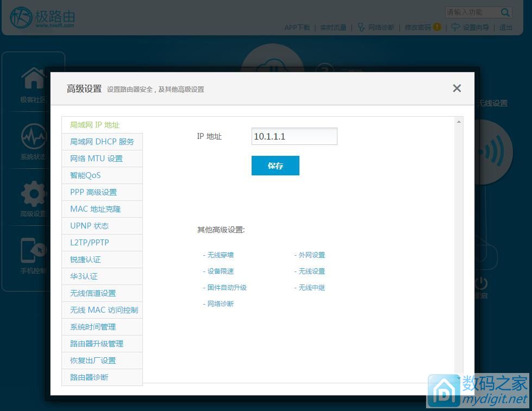
Task: Click the HiWiFi logo in header
Action: tap(42, 17)
